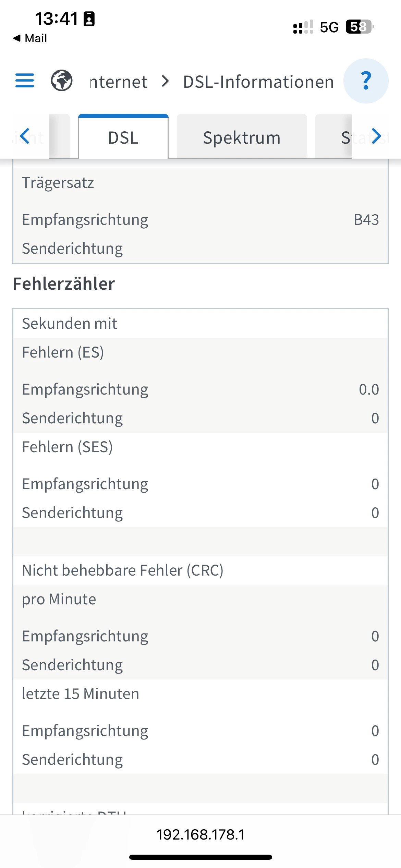
Task: Go to the Internet breadcrumb link
Action: pos(119,82)
